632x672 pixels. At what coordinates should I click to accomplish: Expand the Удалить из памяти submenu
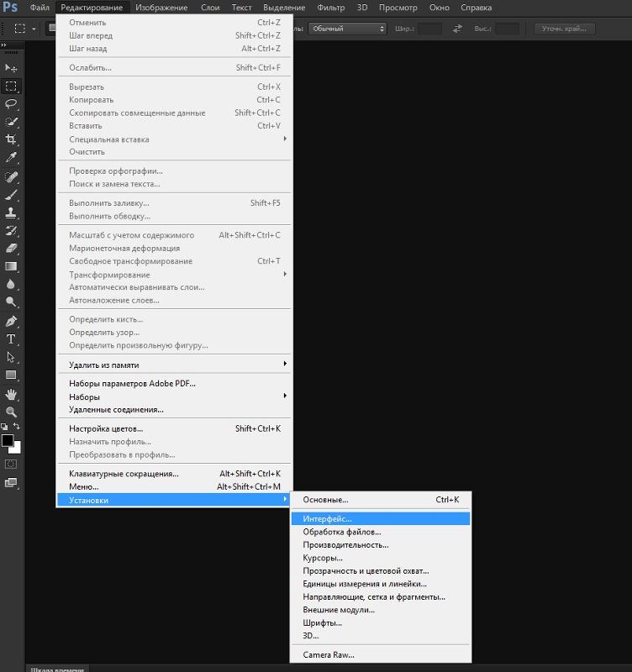(x=175, y=365)
